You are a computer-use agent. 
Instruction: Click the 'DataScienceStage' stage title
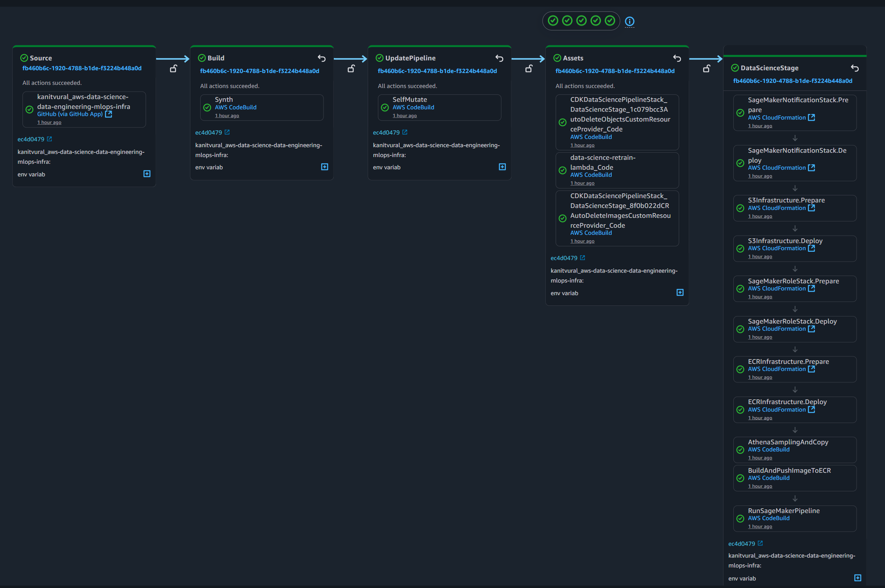pyautogui.click(x=769, y=68)
